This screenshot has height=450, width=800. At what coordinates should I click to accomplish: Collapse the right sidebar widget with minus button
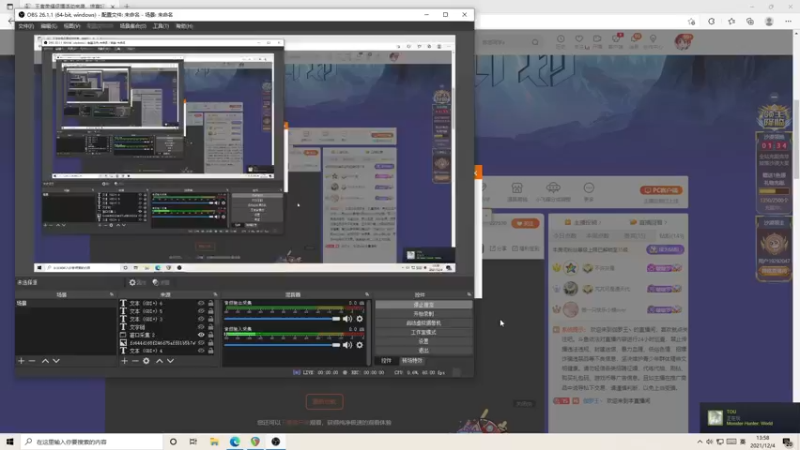(x=774, y=97)
